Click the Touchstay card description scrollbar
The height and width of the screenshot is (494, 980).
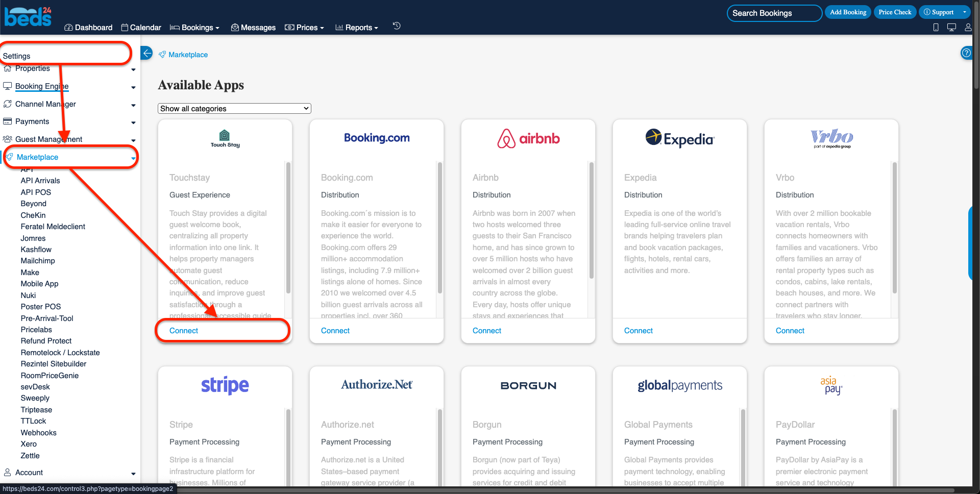click(x=288, y=228)
